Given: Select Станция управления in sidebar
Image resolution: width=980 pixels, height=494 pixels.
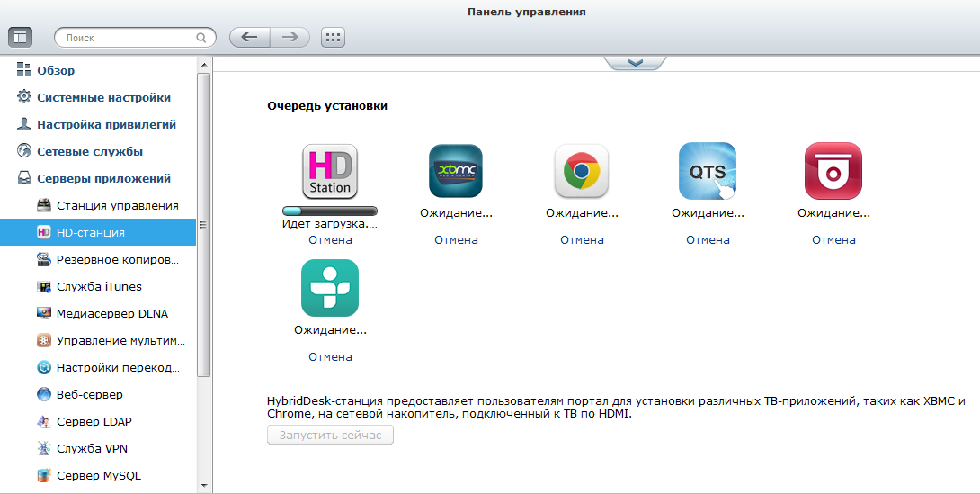Looking at the screenshot, I should [118, 205].
